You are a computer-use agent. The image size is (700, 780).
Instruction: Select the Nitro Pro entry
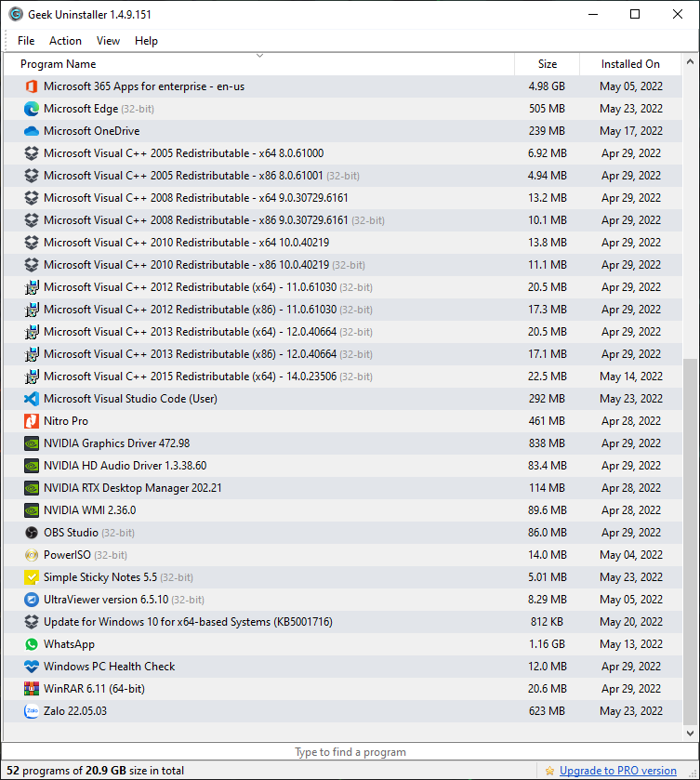click(343, 421)
